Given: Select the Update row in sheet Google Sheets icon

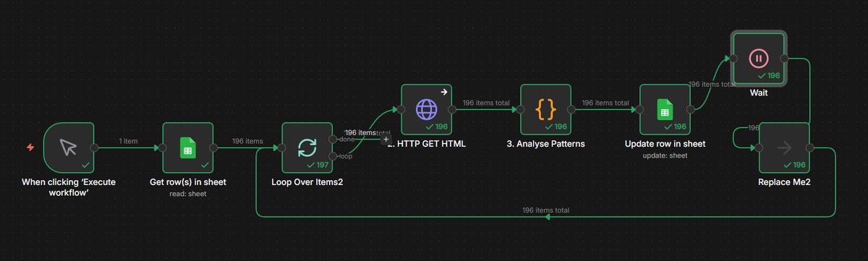Looking at the screenshot, I should (x=665, y=110).
